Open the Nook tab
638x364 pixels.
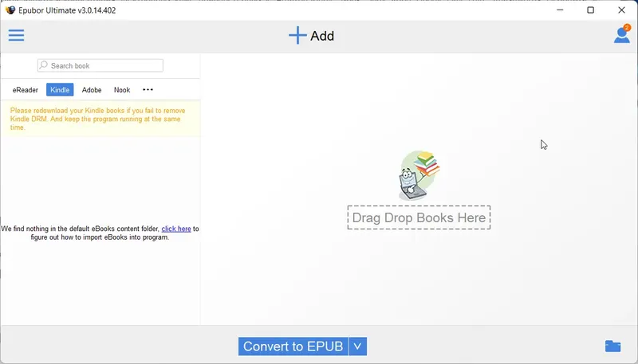click(x=122, y=90)
